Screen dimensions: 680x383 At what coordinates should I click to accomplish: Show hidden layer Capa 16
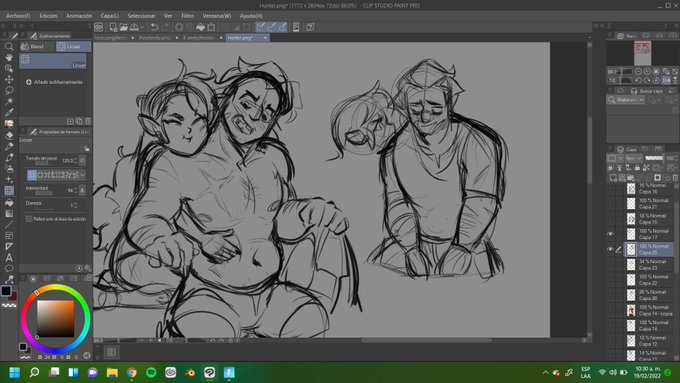coord(611,188)
